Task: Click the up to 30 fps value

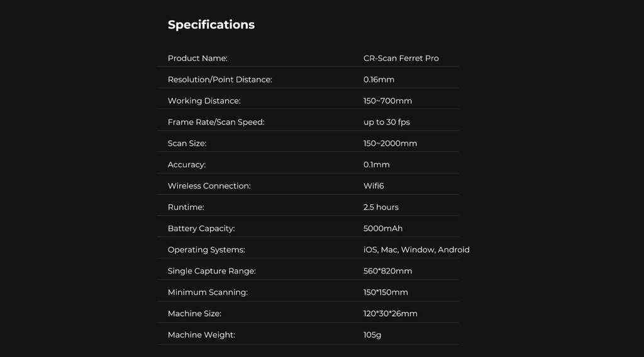Action: click(387, 123)
